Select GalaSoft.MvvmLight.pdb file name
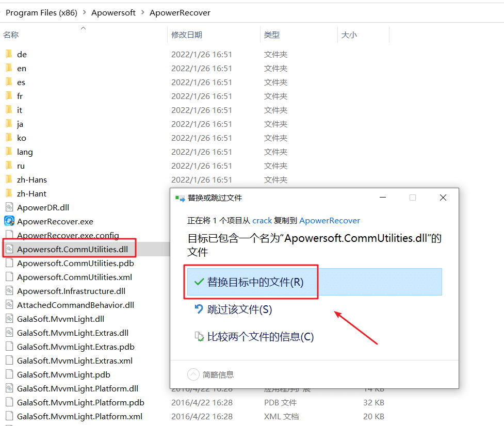Image resolution: width=504 pixels, height=426 pixels. (63, 374)
